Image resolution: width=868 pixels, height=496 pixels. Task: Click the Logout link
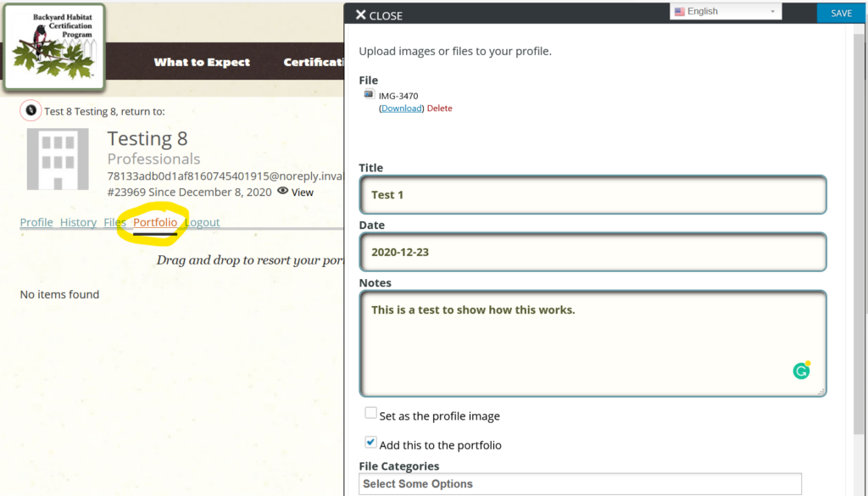[202, 222]
